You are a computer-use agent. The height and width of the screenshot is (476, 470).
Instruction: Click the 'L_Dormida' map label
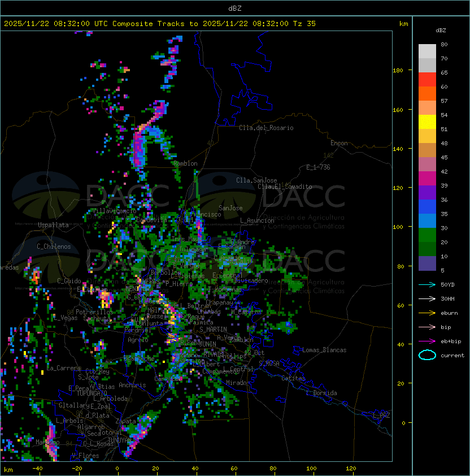pyautogui.click(x=321, y=393)
